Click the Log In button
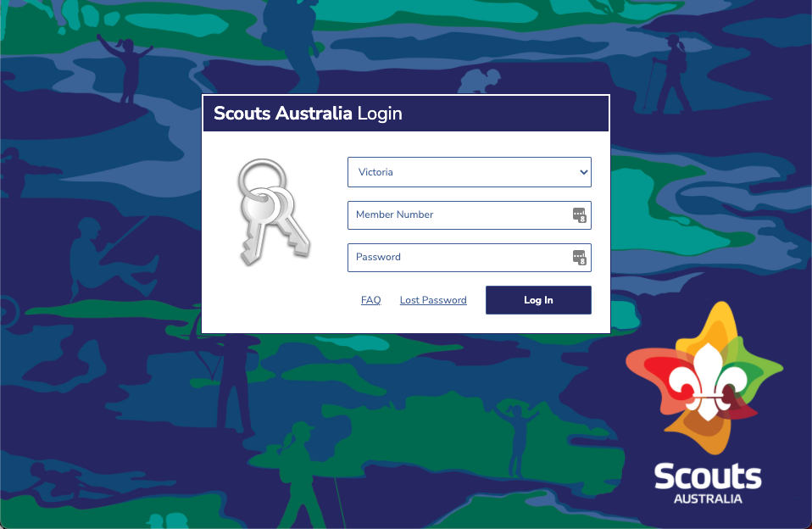The height and width of the screenshot is (529, 812). [538, 300]
